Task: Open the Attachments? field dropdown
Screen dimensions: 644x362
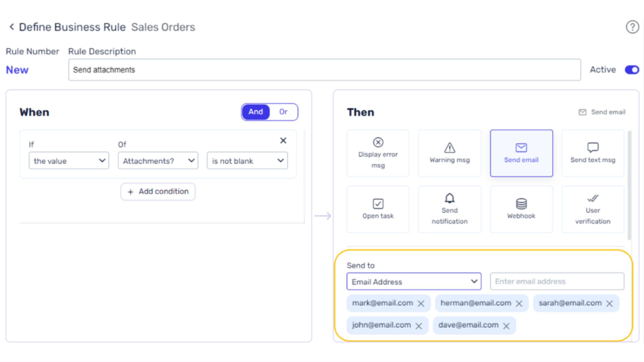Action: tap(158, 161)
